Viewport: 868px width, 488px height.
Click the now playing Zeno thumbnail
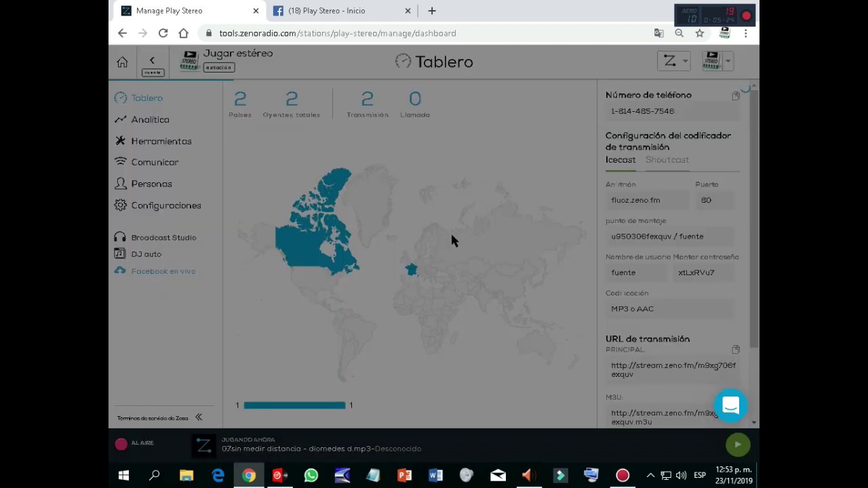203,445
